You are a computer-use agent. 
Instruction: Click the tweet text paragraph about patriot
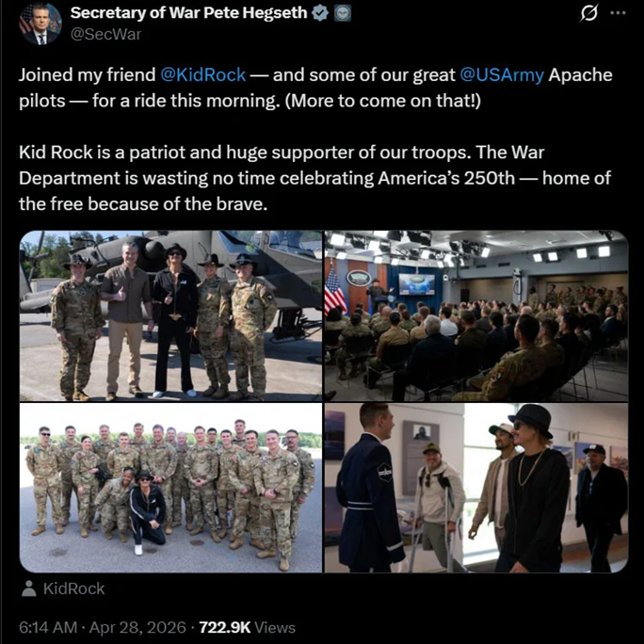315,178
